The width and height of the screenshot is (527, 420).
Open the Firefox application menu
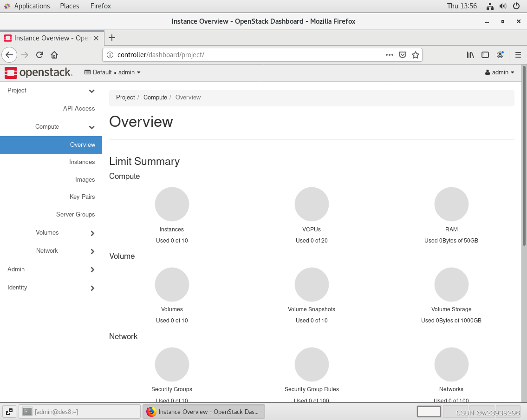(518, 55)
